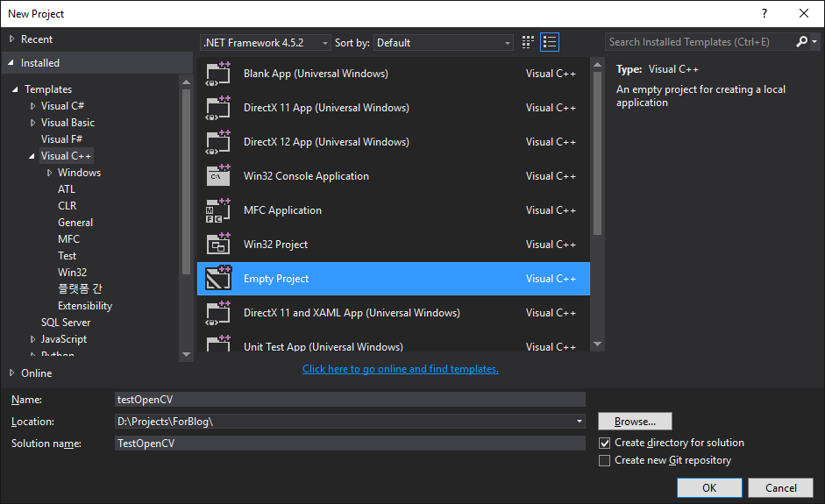Select the Test category
The image size is (825, 504).
click(67, 256)
